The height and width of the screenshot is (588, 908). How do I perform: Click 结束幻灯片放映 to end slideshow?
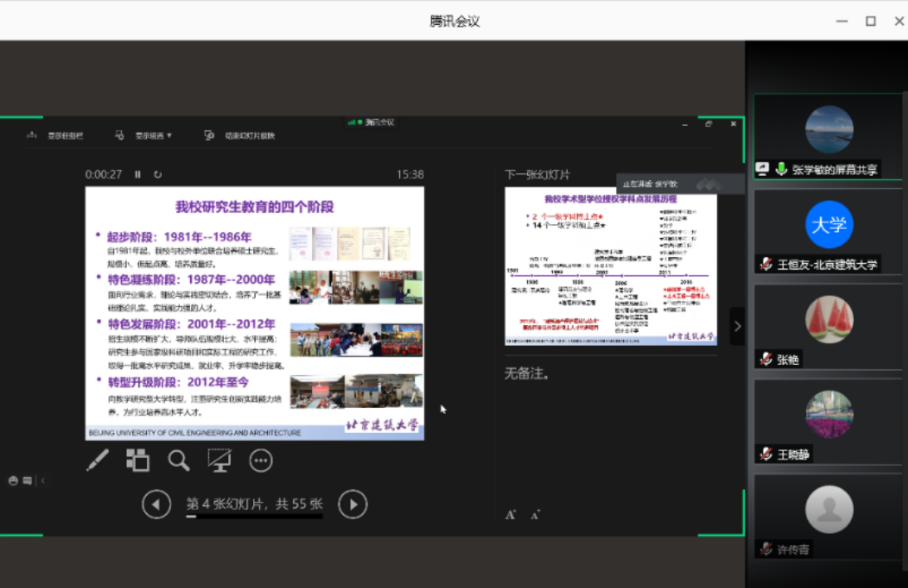coord(240,136)
